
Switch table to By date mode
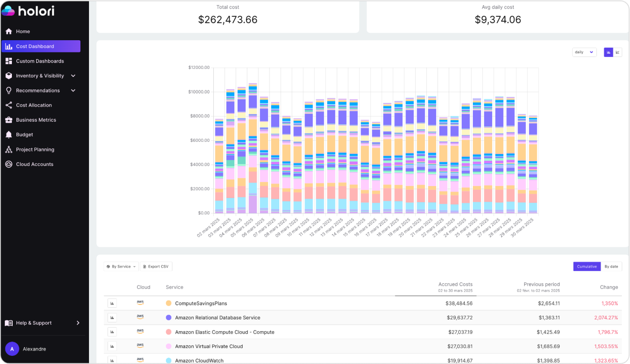(x=612, y=266)
